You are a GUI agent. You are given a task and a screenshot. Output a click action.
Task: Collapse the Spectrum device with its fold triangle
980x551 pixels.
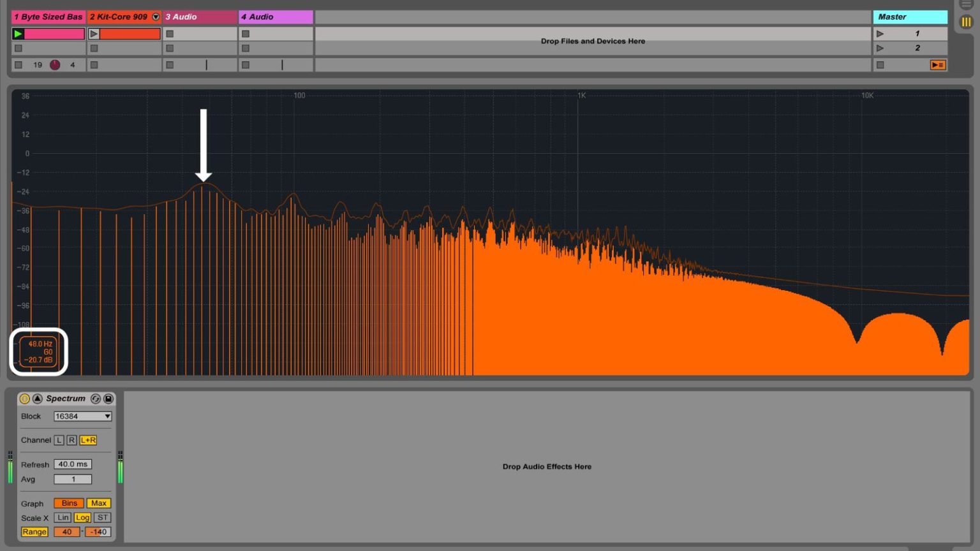click(38, 399)
